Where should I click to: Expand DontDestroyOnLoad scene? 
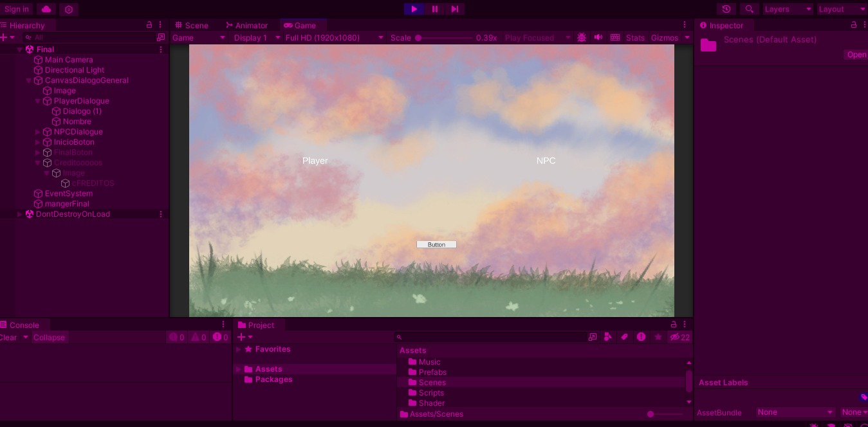(x=19, y=214)
